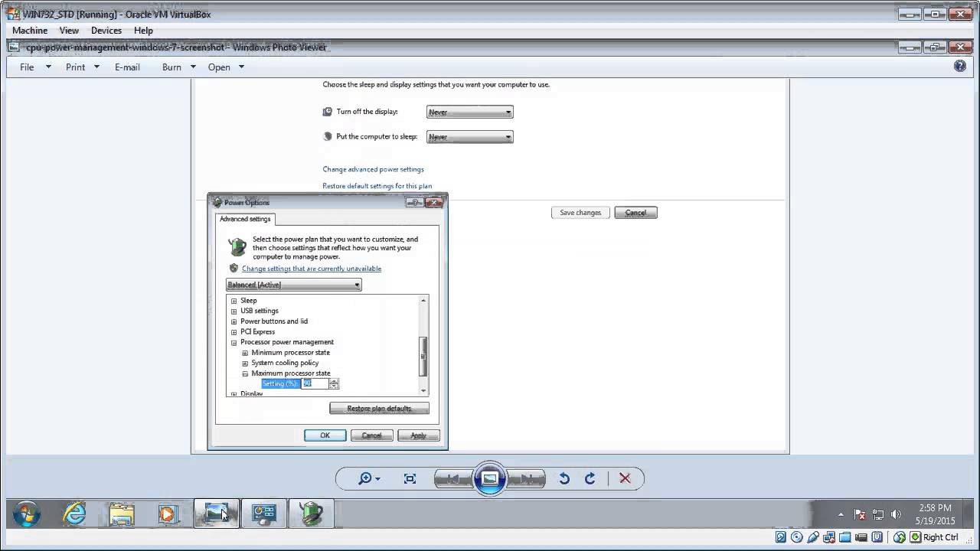The width and height of the screenshot is (980, 551).
Task: Expand the Sleep tree node
Action: [x=234, y=301]
